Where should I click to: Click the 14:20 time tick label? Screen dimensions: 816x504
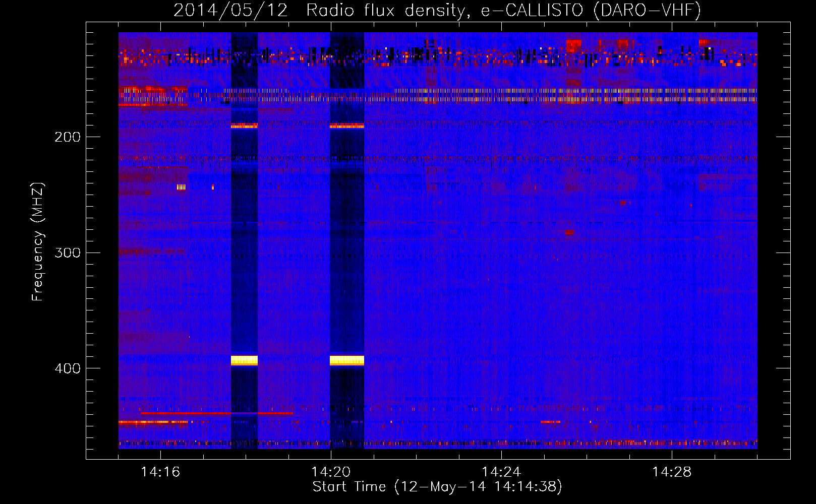(x=331, y=472)
